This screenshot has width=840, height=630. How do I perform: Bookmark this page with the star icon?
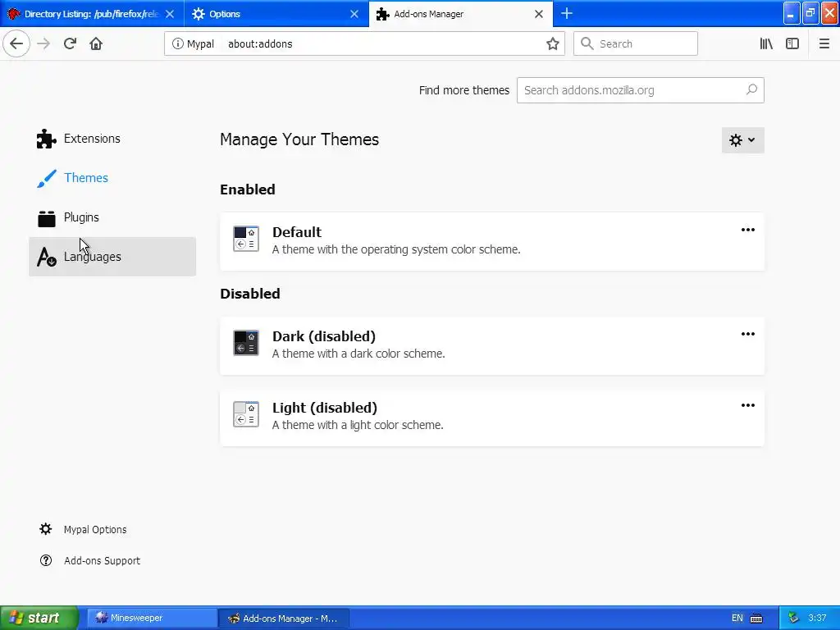[553, 44]
